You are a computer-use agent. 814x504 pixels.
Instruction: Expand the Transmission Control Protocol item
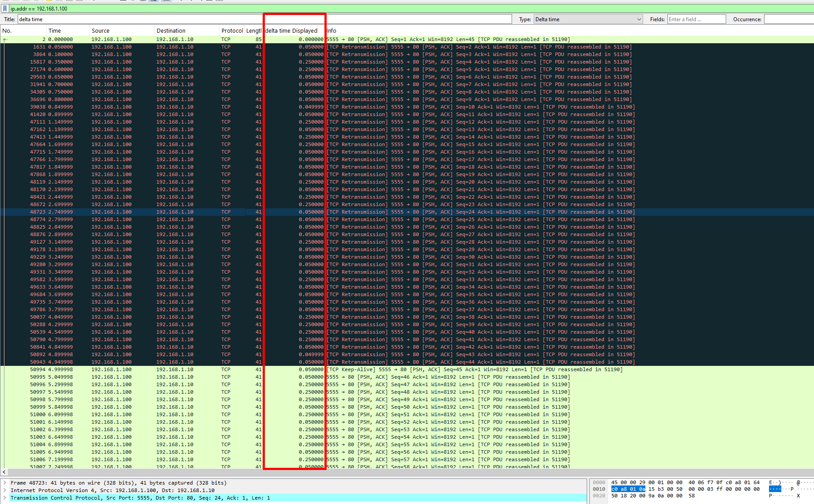pos(5,498)
